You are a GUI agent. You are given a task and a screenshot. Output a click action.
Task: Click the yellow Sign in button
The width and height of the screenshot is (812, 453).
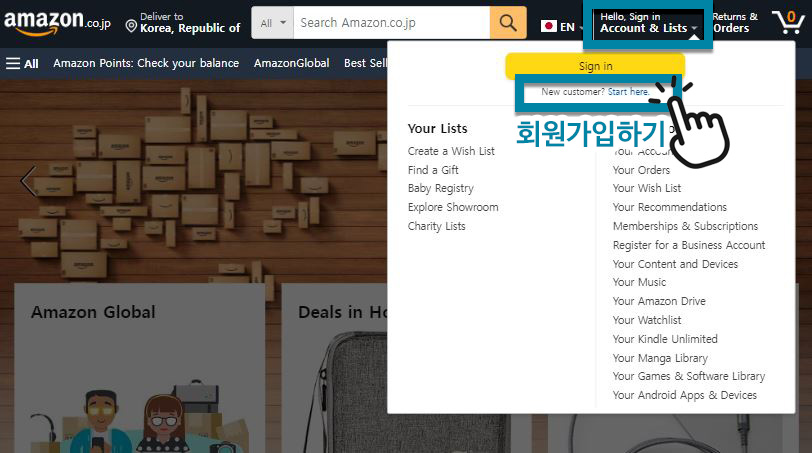pyautogui.click(x=595, y=66)
